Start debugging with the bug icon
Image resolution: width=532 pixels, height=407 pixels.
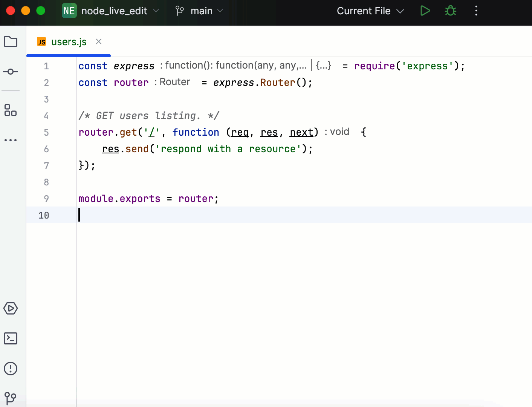450,11
